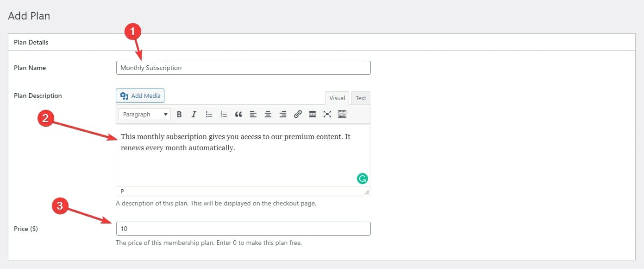The height and width of the screenshot is (269, 644).
Task: Click the Add Media button
Action: 140,96
